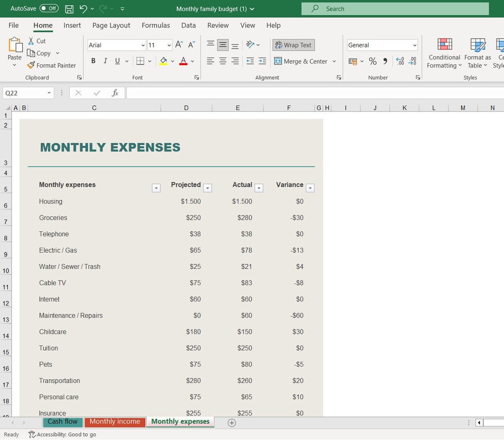
Task: Open Conditional Formatting options
Action: click(x=444, y=53)
